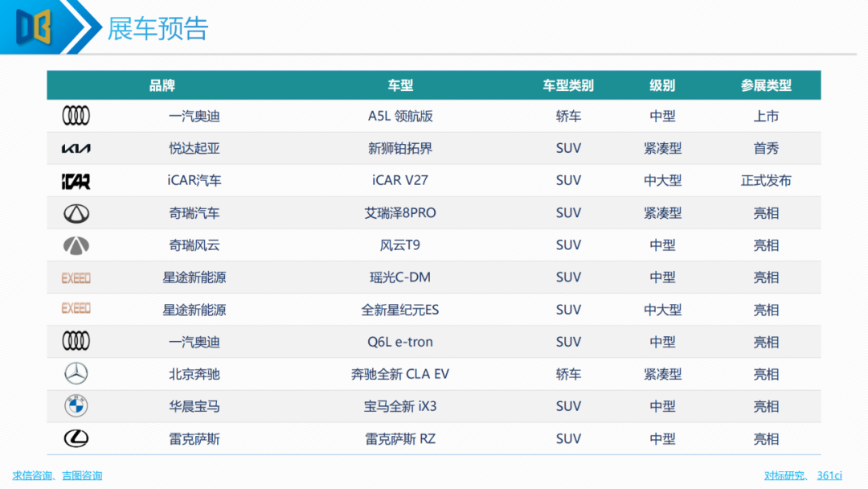868x489 pixels.
Task: Click the 级别 column header
Action: click(x=662, y=85)
